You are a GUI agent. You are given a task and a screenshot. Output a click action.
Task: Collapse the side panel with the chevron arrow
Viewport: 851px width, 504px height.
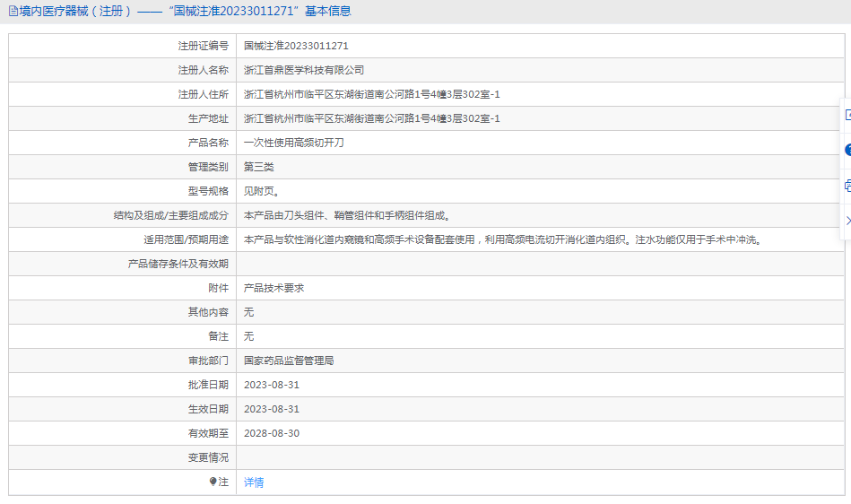(x=847, y=221)
